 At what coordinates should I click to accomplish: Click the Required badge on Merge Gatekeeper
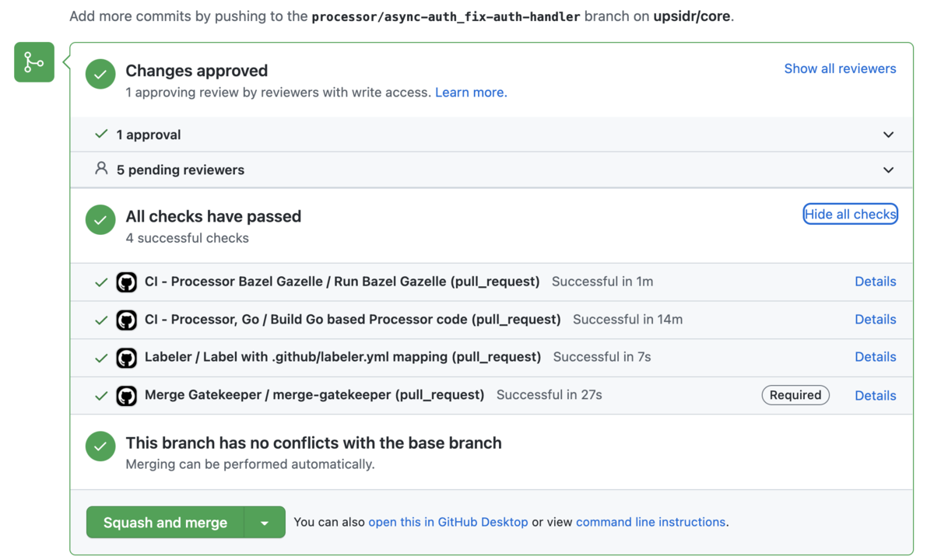tap(795, 395)
